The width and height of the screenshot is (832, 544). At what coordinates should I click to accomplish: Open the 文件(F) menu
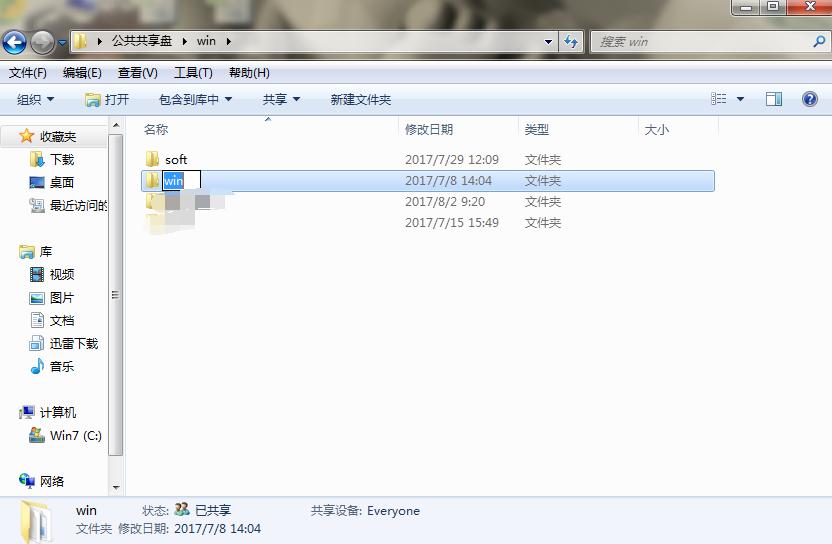click(x=28, y=73)
